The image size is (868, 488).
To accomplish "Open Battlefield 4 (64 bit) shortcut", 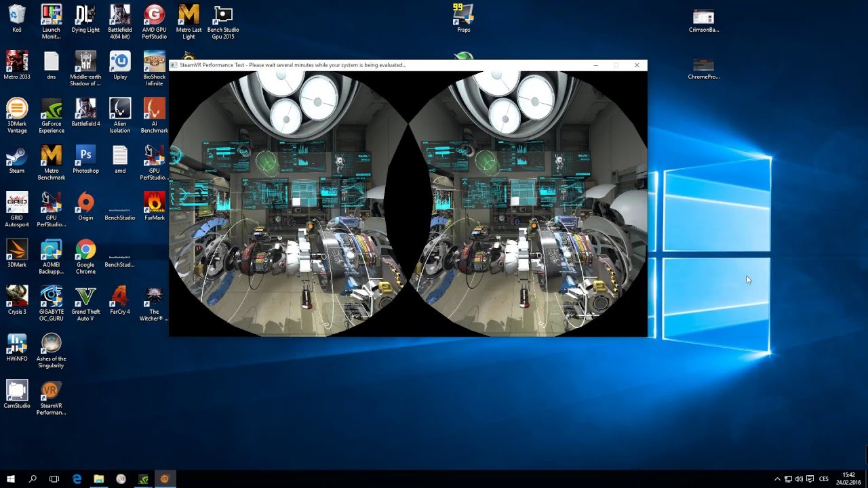I will (119, 22).
